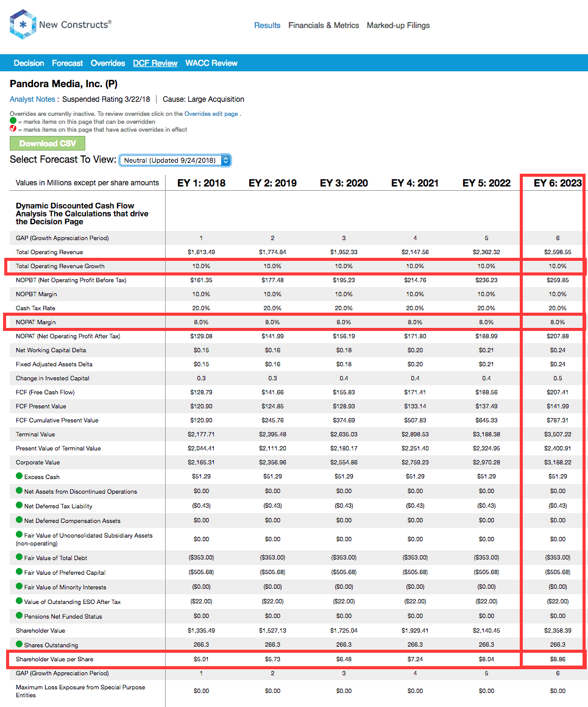
Task: Click the Corporate Value row label
Action: (37, 462)
